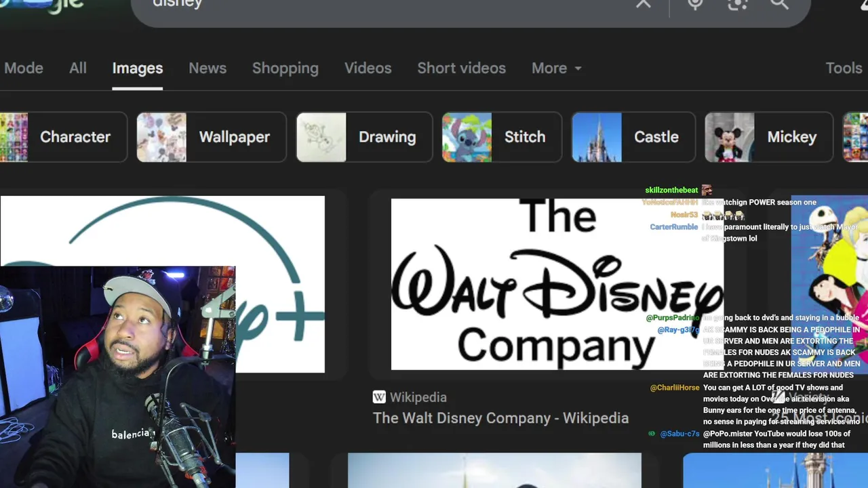Filter images by Wallpaper chip
Viewport: 868px width, 488px height.
[211, 137]
